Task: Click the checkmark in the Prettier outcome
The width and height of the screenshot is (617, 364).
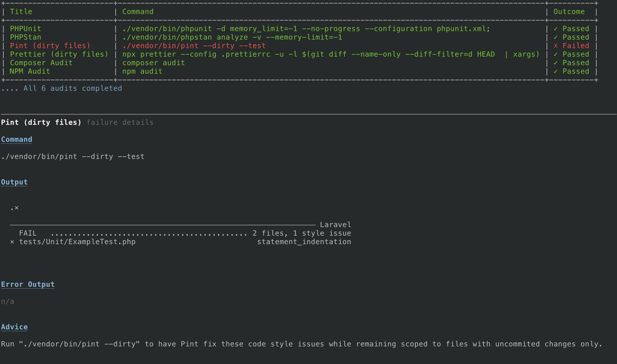Action: (x=556, y=54)
